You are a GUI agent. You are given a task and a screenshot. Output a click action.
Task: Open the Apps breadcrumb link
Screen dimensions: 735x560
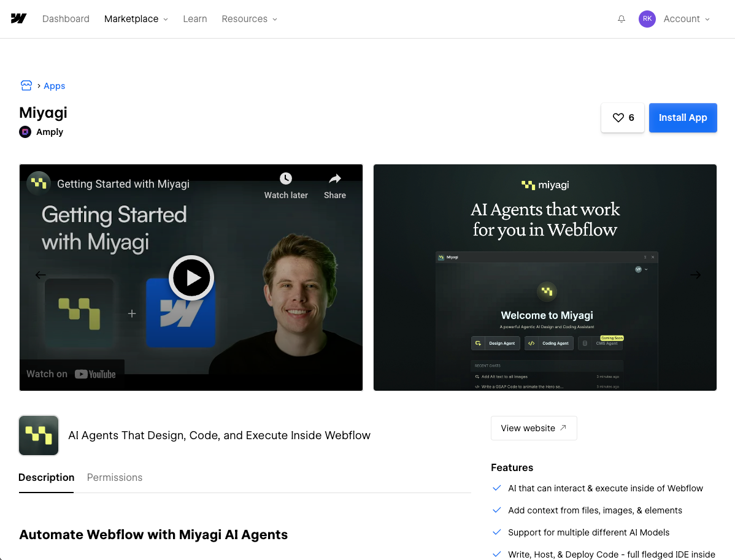point(55,86)
